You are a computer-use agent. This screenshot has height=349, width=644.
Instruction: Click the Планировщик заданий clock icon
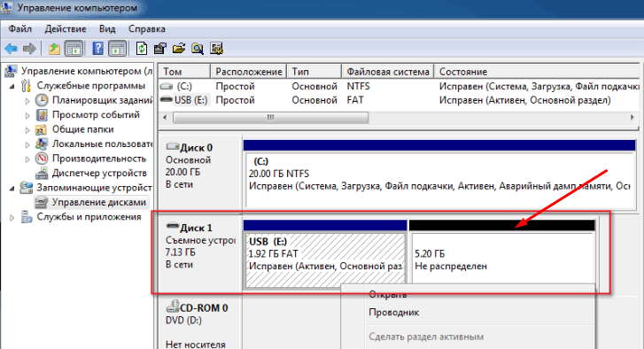(x=42, y=100)
